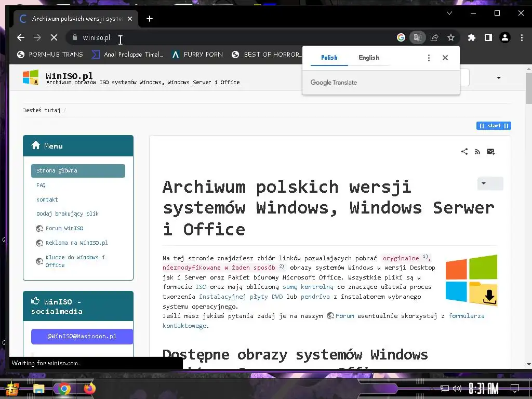Image resolution: width=532 pixels, height=399 pixels.
Task: Open File Explorer from the taskbar
Action: (38, 389)
